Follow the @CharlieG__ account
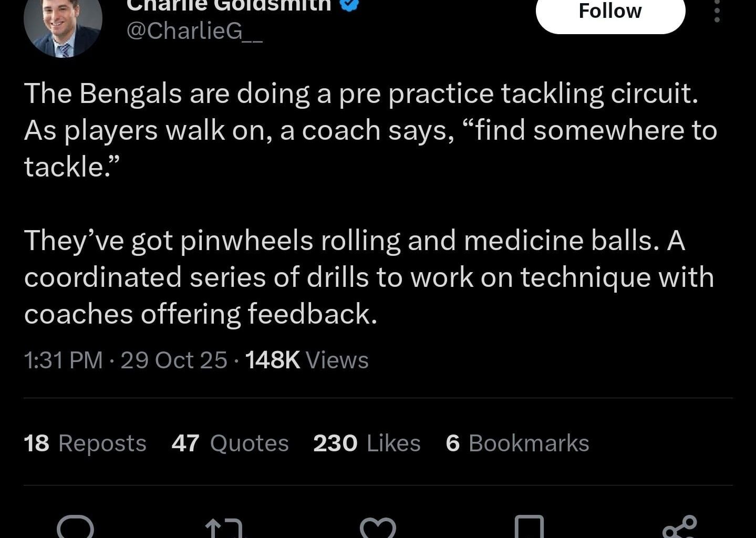Viewport: 756px width, 538px height. tap(610, 12)
